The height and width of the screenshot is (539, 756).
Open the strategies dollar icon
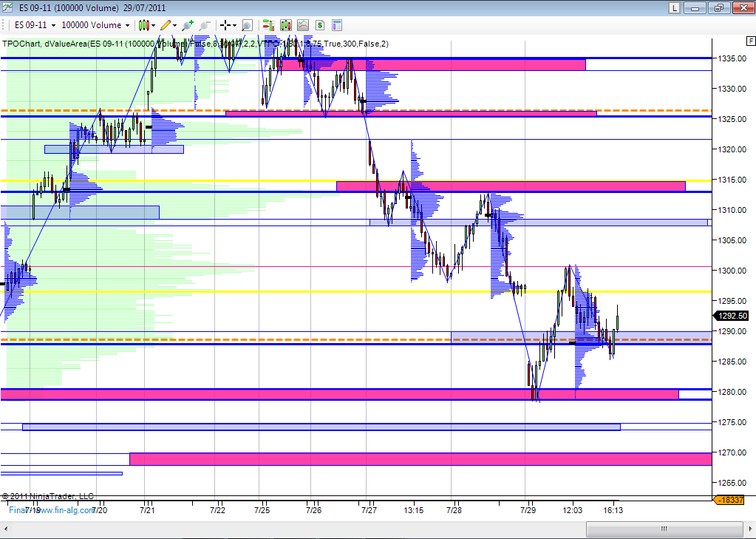tap(320, 25)
